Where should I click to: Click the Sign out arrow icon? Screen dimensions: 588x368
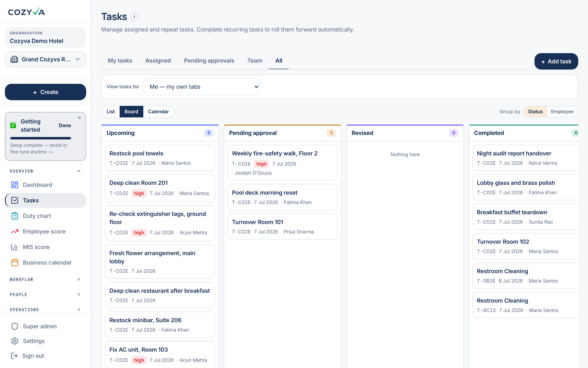[x=14, y=356]
